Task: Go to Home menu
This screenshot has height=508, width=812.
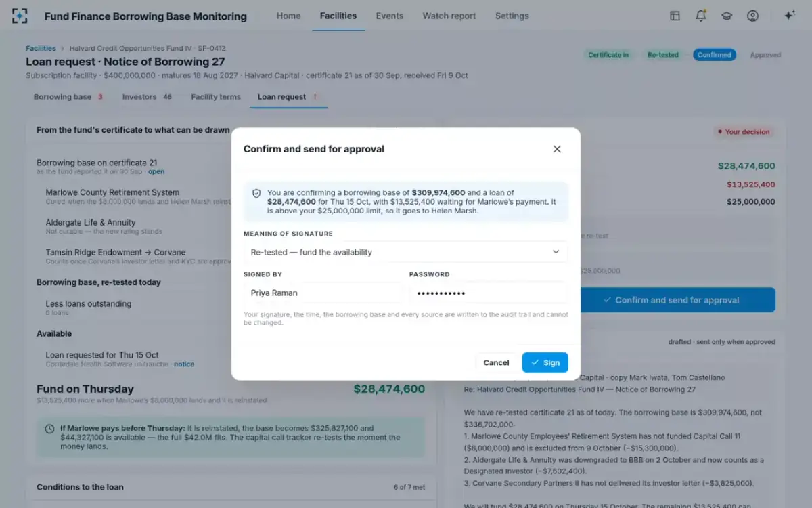Action: pos(288,16)
